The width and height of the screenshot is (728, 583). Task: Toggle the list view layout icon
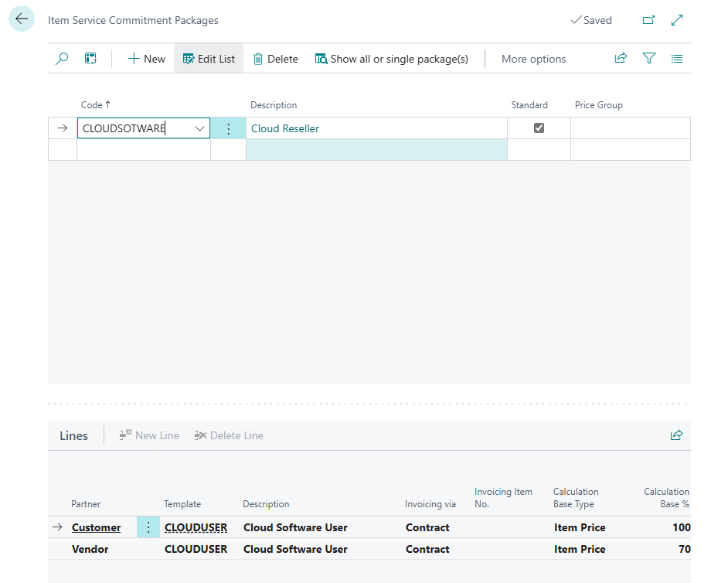pos(677,59)
